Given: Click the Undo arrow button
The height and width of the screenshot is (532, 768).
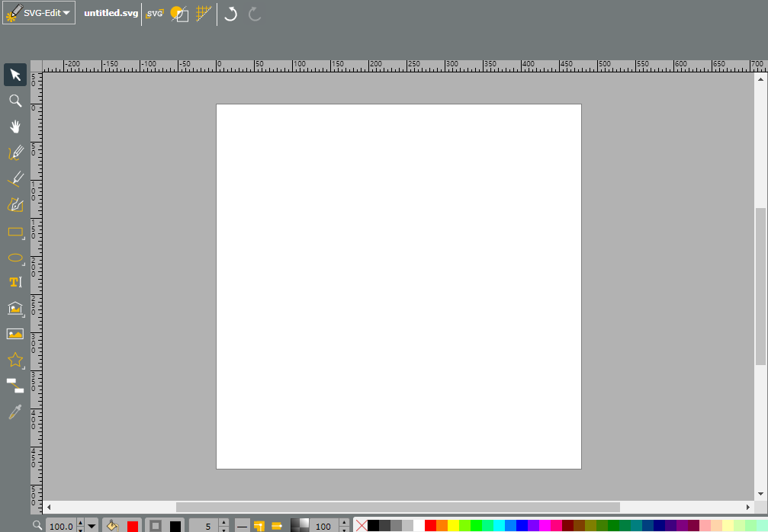Looking at the screenshot, I should tap(230, 14).
